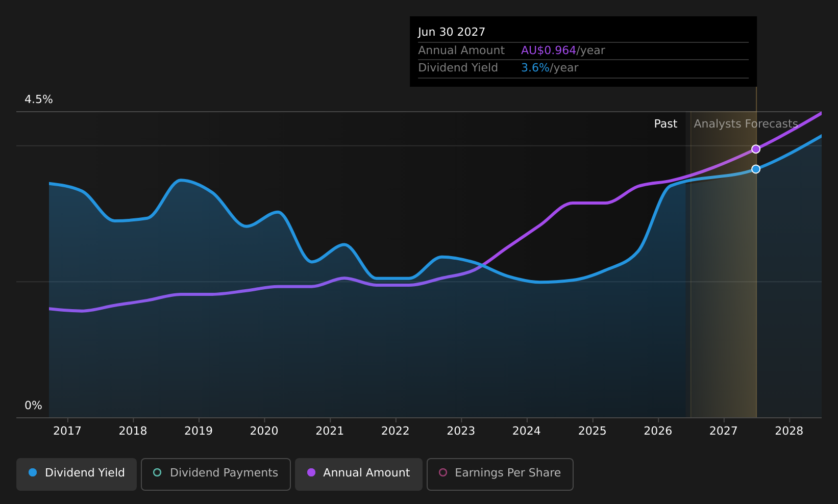838x504 pixels.
Task: Click the Jun 30 2027 tooltip date
Action: coord(452,32)
